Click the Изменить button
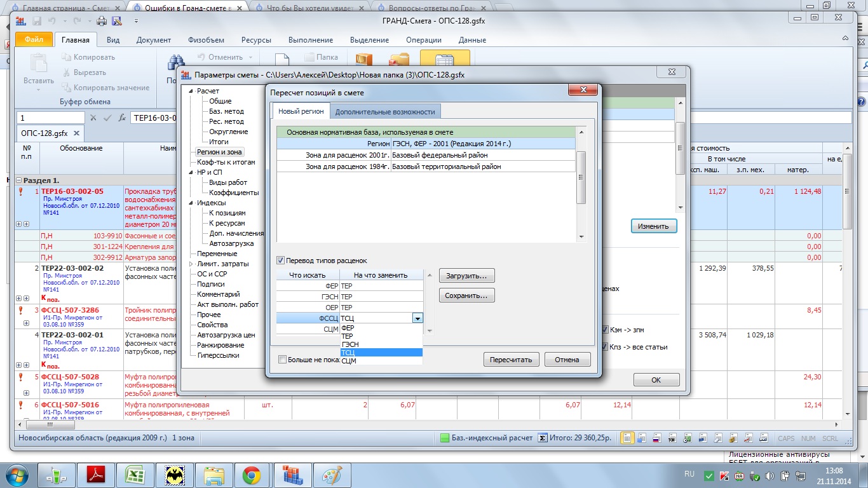Screen dimensions: 868x488 654,226
